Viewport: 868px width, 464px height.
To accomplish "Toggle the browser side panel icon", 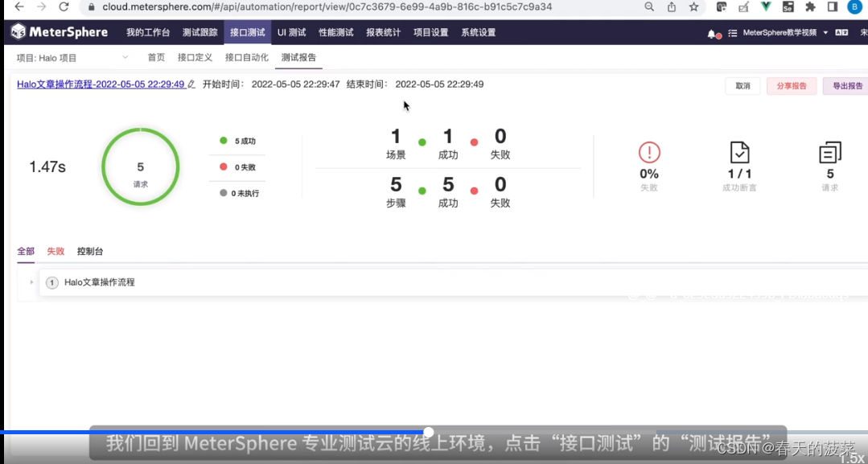I will click(x=832, y=6).
